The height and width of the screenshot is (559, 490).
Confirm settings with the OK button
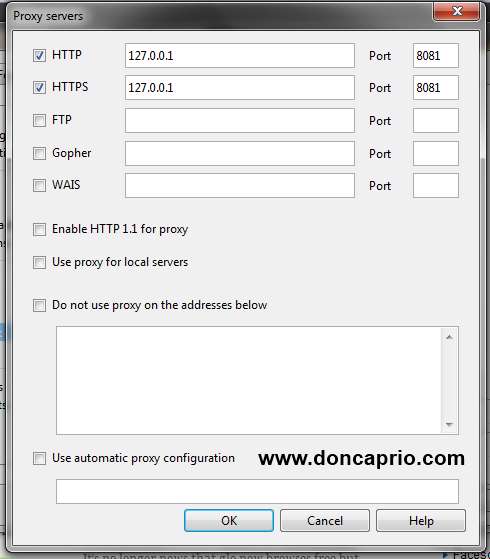click(229, 520)
